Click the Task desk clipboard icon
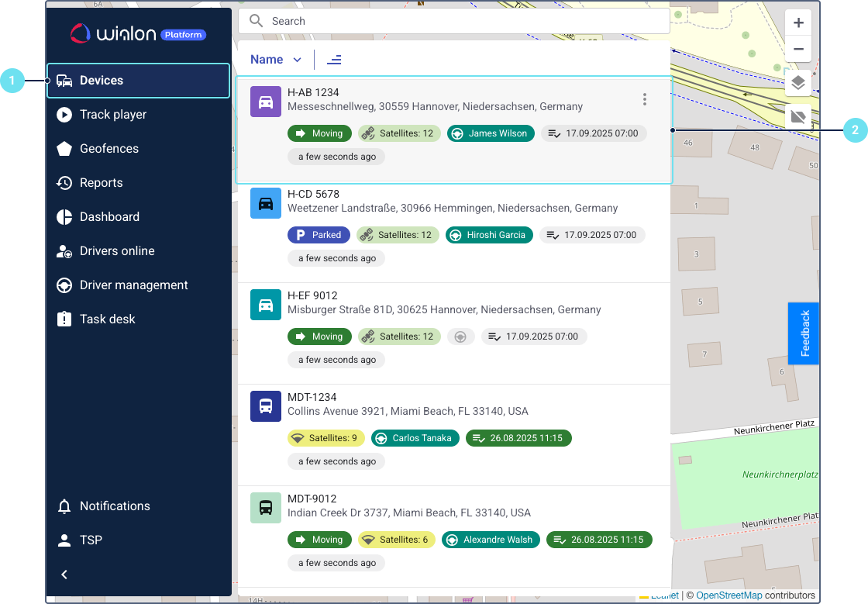This screenshot has height=604, width=868. coord(64,319)
